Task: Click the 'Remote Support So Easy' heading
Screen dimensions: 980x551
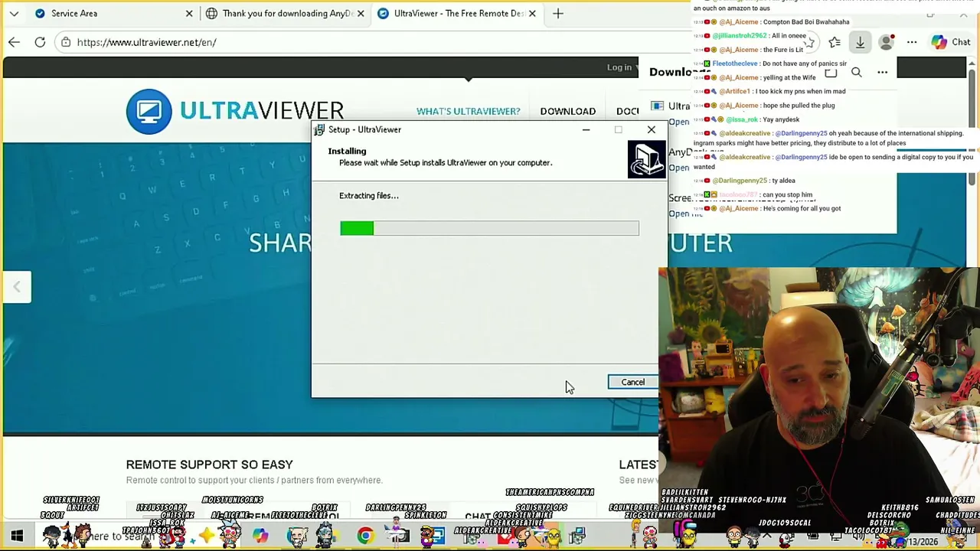Action: [x=209, y=465]
